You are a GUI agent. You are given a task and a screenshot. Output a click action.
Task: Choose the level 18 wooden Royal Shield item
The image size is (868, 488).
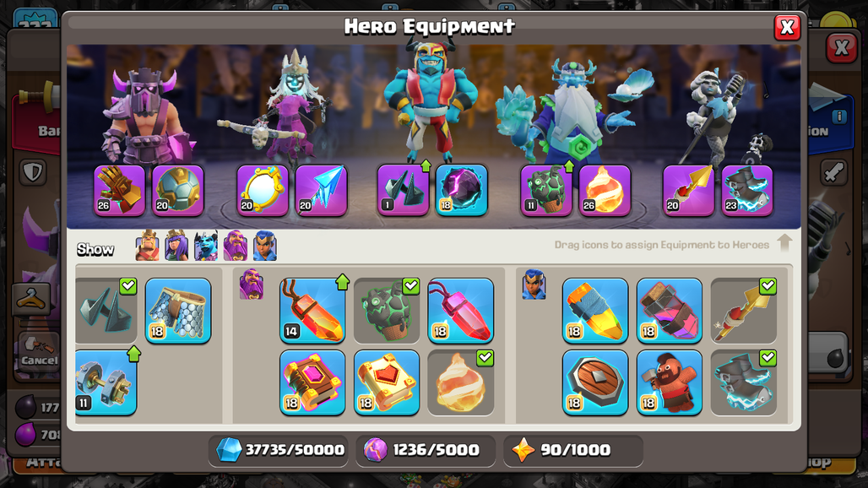point(595,382)
